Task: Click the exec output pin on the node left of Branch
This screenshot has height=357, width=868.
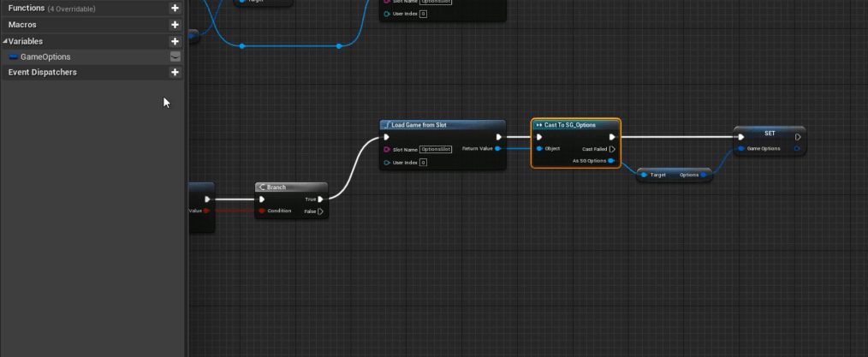Action: pos(207,199)
